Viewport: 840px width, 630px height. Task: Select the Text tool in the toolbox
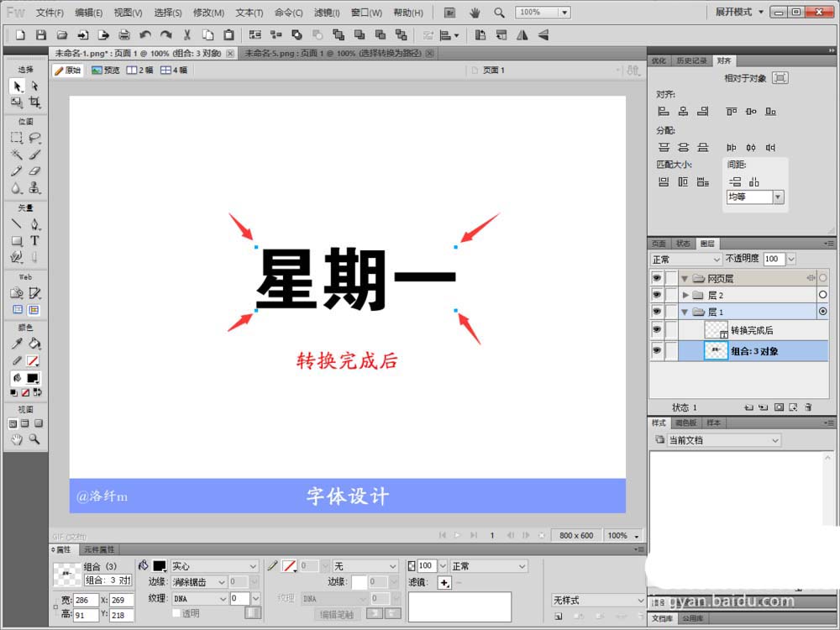tap(34, 240)
